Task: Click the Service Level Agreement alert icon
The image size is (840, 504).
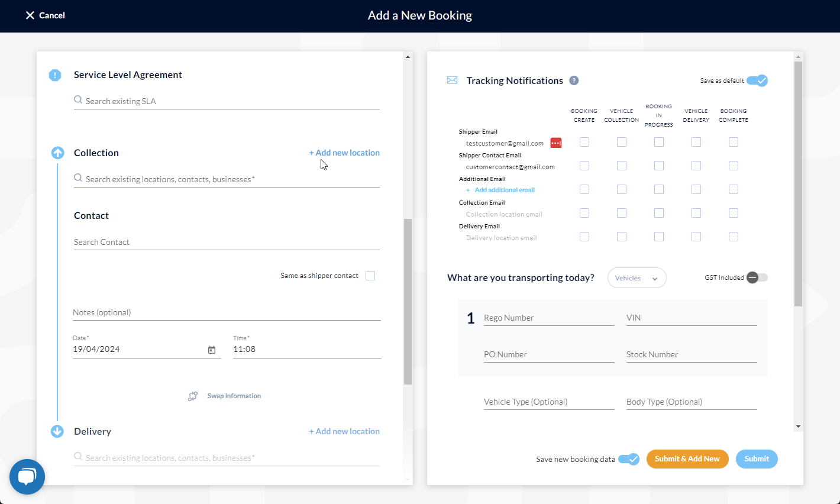Action: coord(55,75)
